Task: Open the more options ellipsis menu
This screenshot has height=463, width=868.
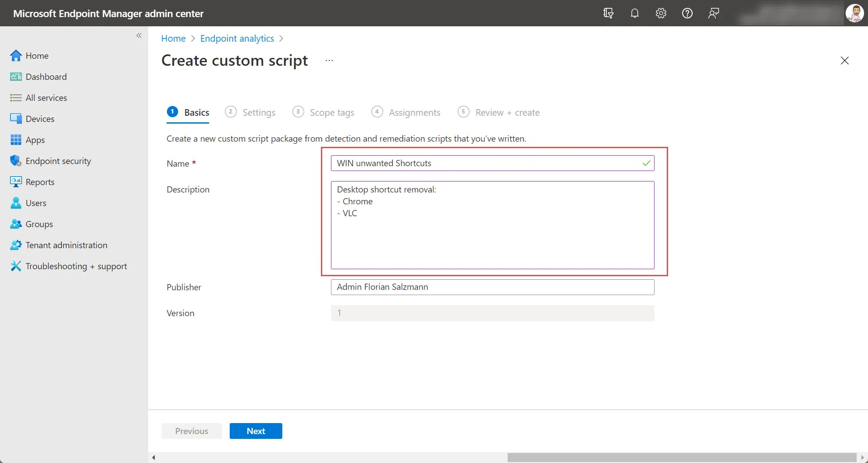Action: pyautogui.click(x=329, y=61)
